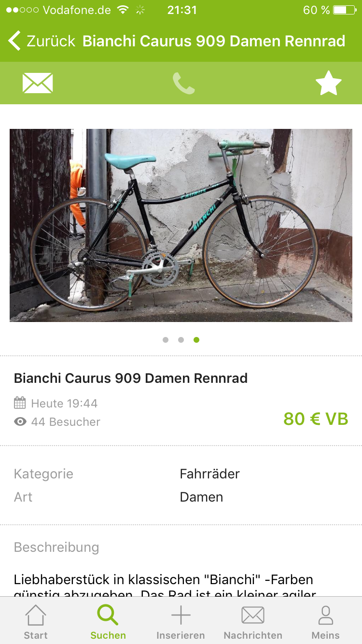
Task: Open the Start home tab
Action: tap(36, 623)
